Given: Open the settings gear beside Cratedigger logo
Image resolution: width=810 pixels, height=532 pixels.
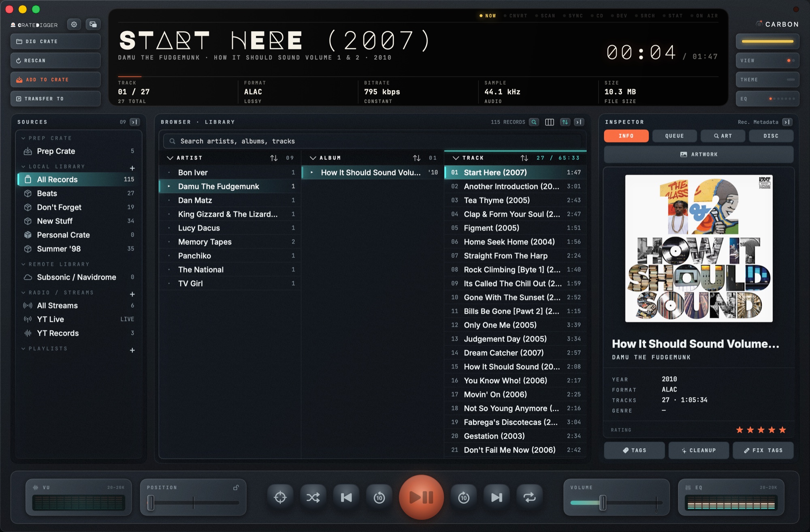Looking at the screenshot, I should coord(74,25).
